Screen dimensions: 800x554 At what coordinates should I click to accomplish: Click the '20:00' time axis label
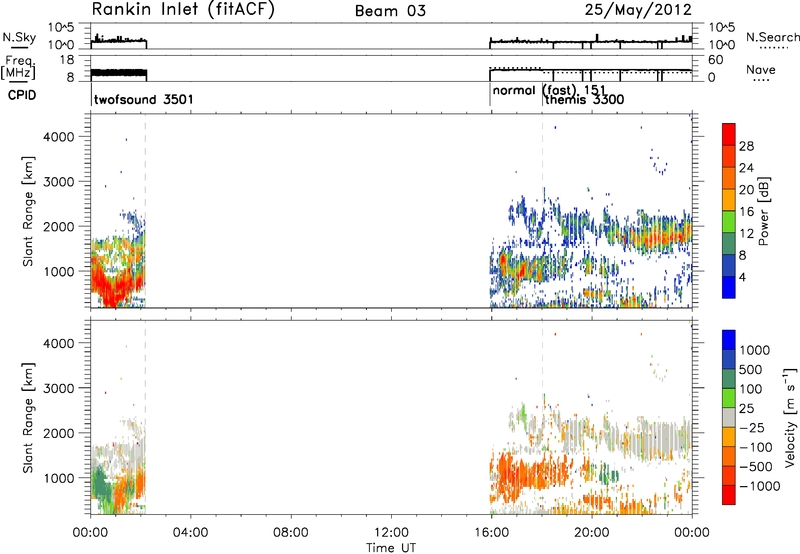(x=592, y=533)
